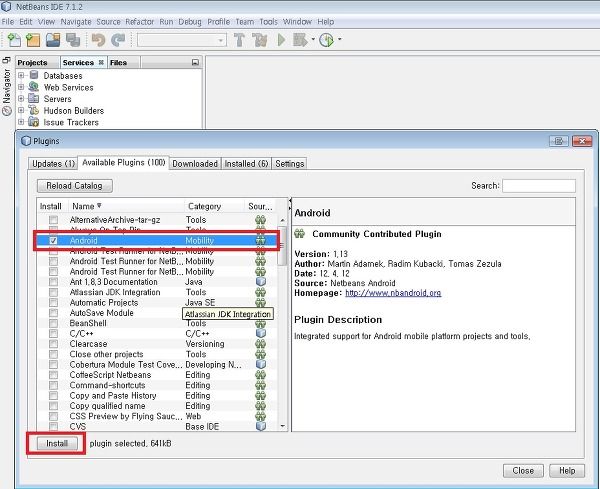The width and height of the screenshot is (600, 489).
Task: Click the Reload Catalog button
Action: [x=75, y=186]
